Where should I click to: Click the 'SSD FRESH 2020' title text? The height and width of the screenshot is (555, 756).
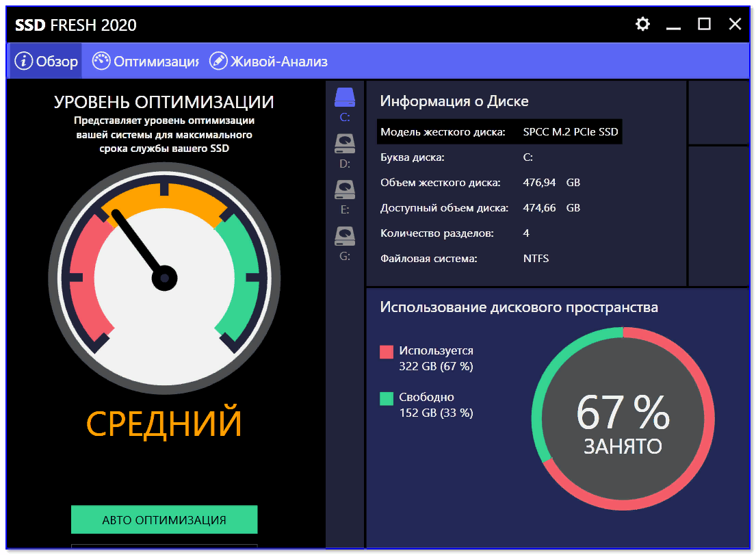(x=76, y=25)
